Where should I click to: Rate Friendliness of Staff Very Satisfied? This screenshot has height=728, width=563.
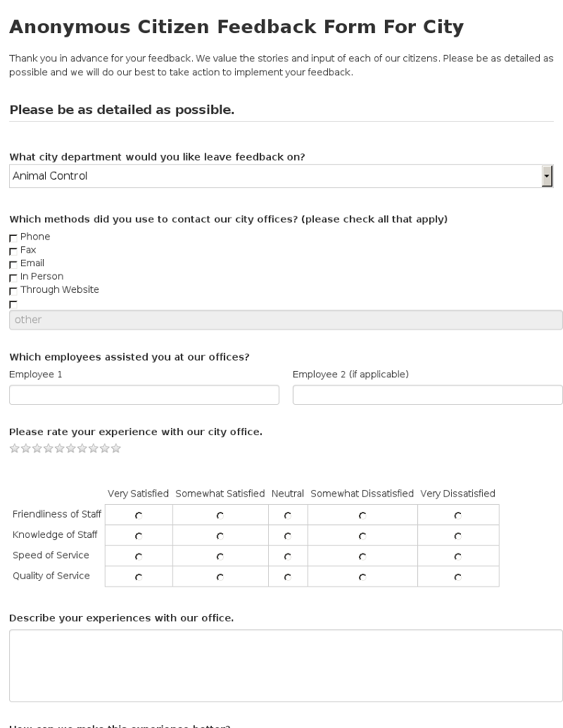(x=139, y=515)
